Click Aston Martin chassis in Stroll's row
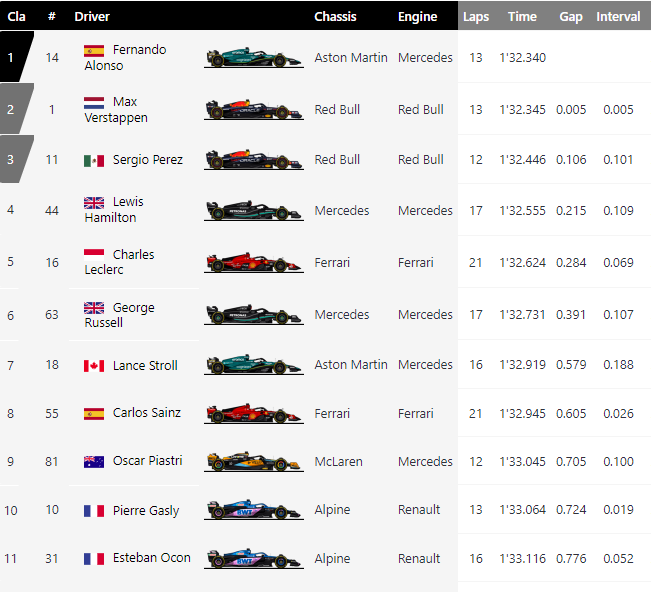The width and height of the screenshot is (653, 592). click(x=351, y=365)
